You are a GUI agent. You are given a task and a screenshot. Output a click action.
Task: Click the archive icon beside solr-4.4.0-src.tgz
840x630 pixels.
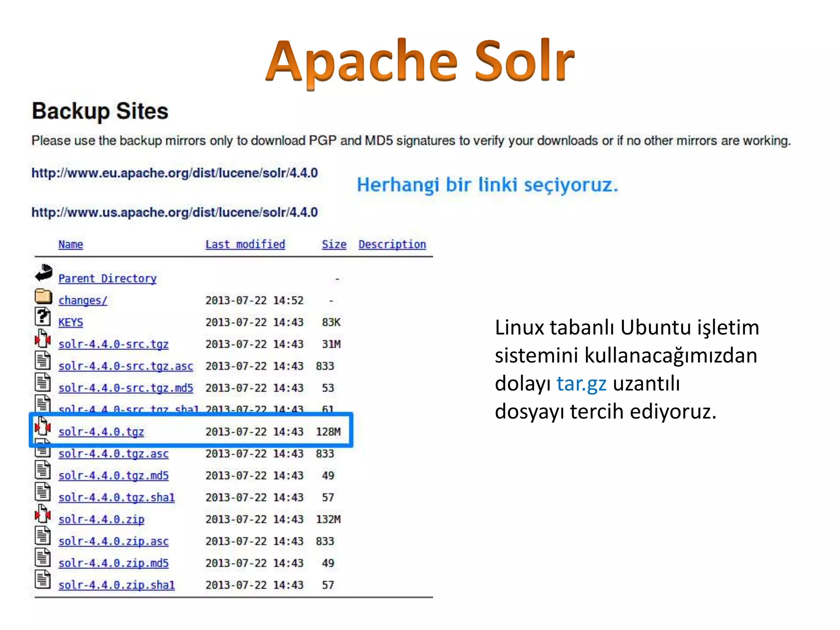(43, 339)
